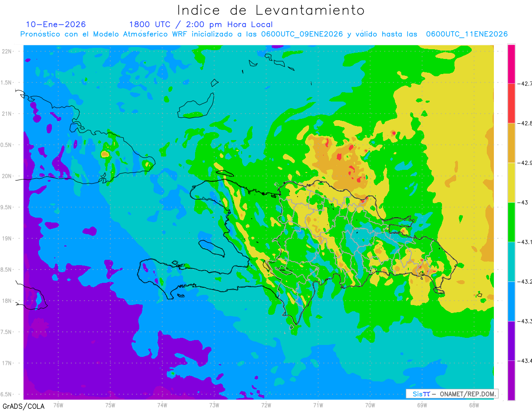Click the '-42.7' colorbar label
Image resolution: width=532 pixels, height=411 pixels.
[525, 83]
